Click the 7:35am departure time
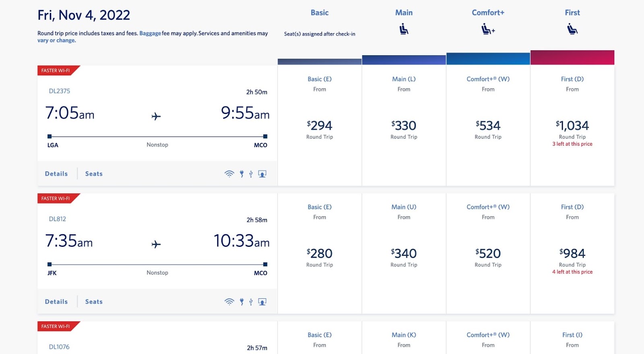 coord(69,241)
